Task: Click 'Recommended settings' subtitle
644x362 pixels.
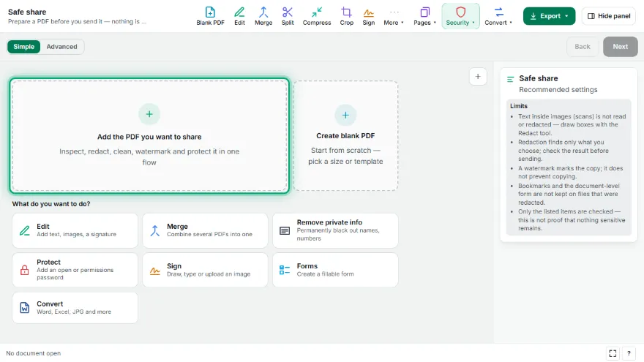Action: [x=558, y=89]
